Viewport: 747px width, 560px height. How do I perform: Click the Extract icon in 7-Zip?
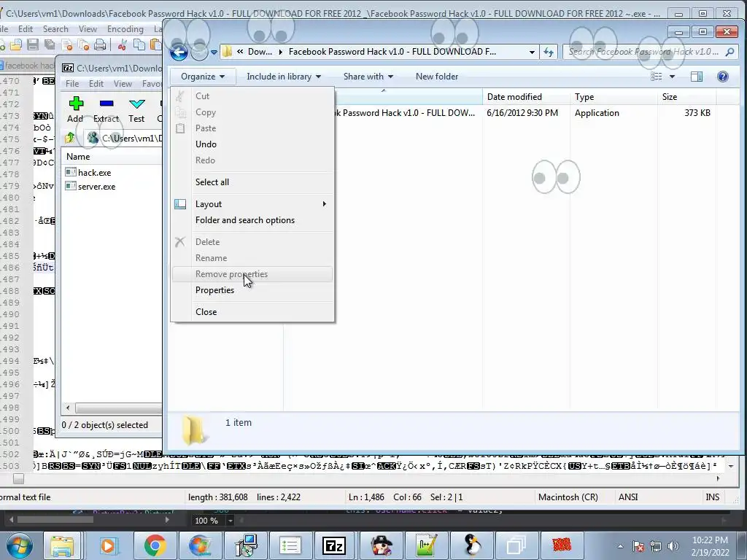pyautogui.click(x=107, y=104)
